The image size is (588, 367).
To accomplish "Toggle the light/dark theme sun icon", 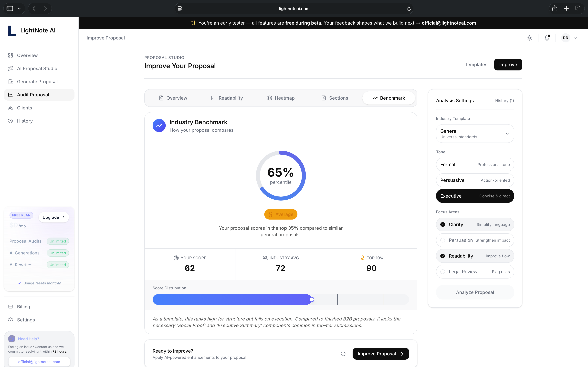I will coord(529,38).
